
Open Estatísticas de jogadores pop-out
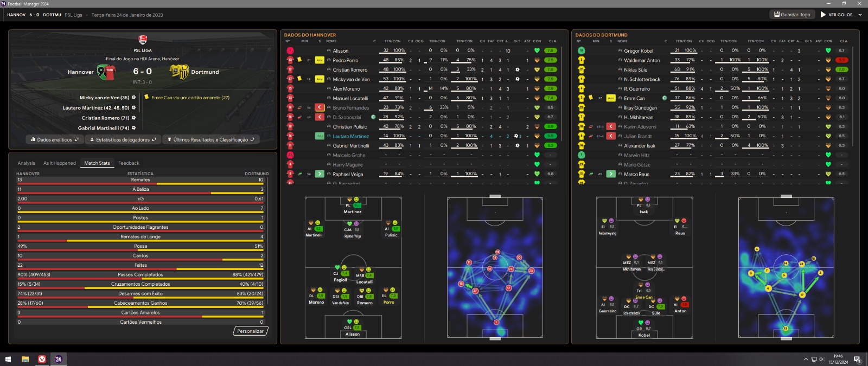[x=123, y=140]
